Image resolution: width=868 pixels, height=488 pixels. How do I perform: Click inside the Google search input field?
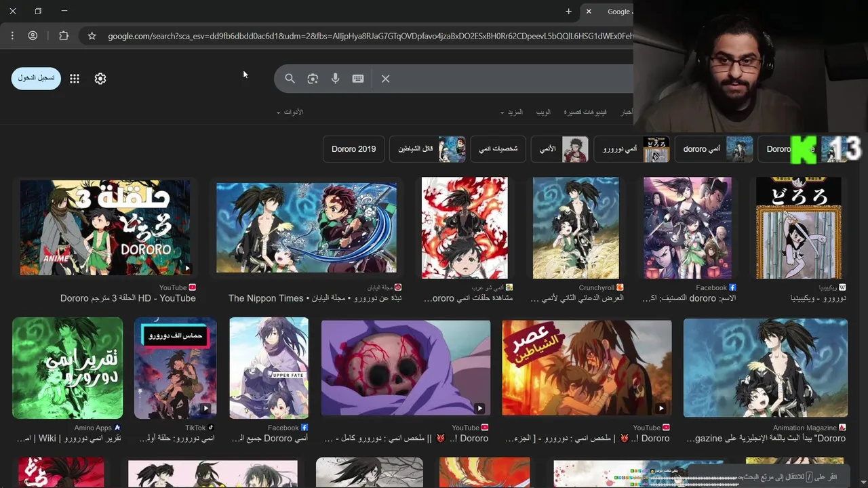point(512,79)
